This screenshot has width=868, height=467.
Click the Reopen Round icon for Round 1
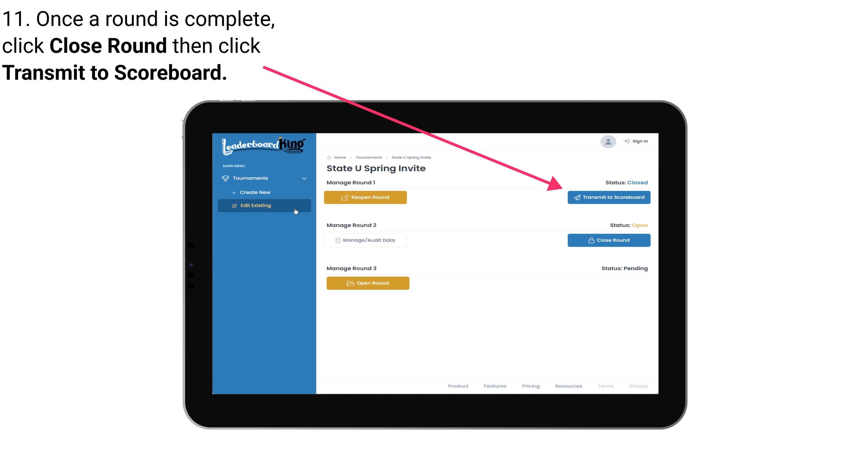(345, 197)
